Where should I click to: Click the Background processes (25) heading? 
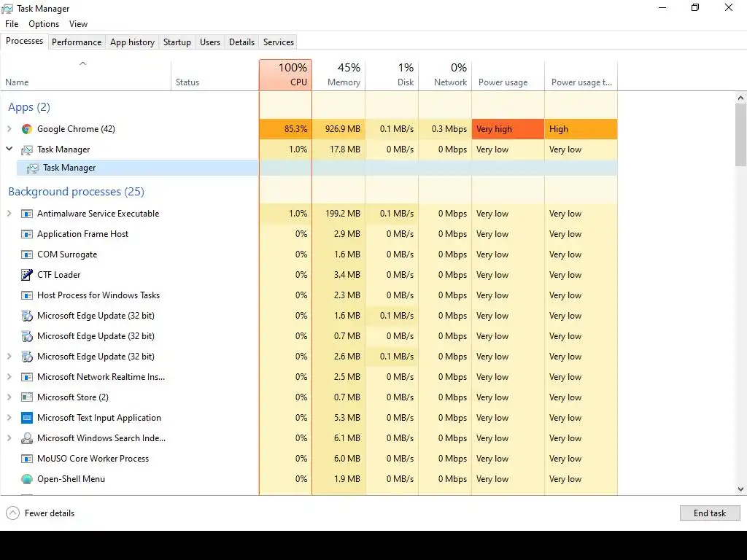click(x=76, y=192)
